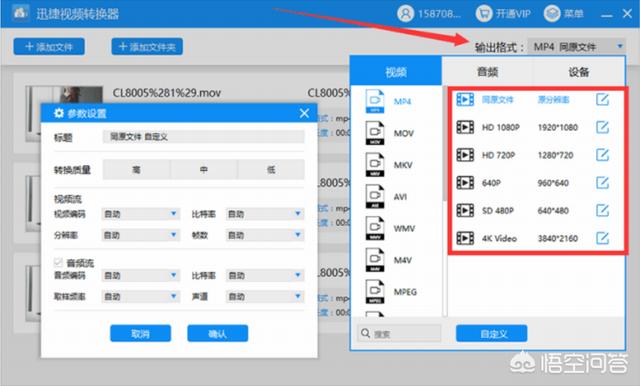Edit 640P preset with pencil icon
The height and width of the screenshot is (386, 640).
point(602,183)
